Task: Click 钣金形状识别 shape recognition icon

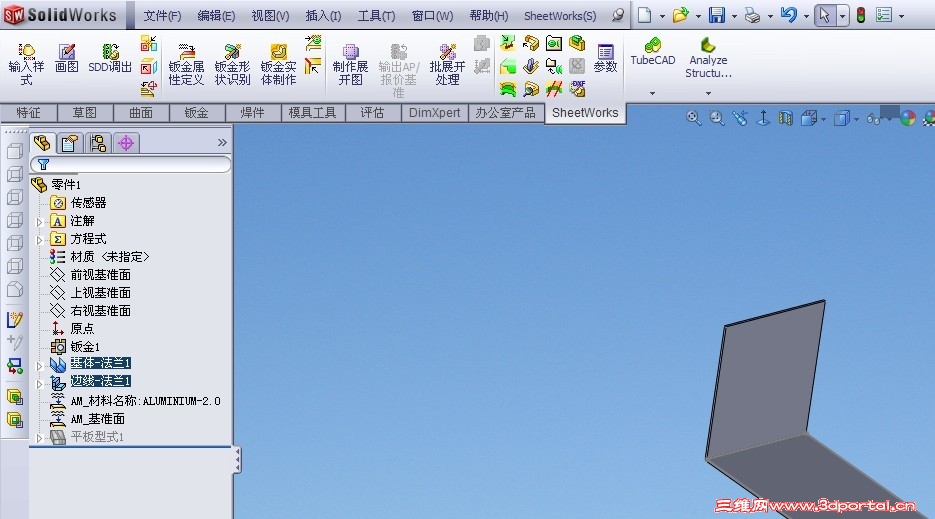Action: pos(233,64)
